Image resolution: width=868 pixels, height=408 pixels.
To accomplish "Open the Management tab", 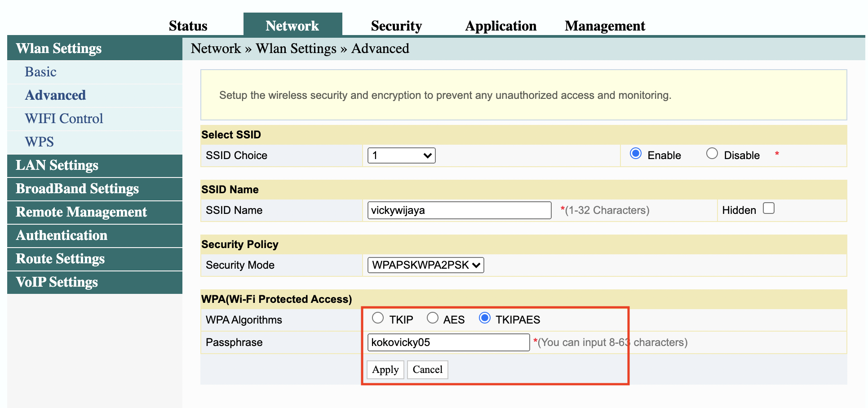I will 605,25.
